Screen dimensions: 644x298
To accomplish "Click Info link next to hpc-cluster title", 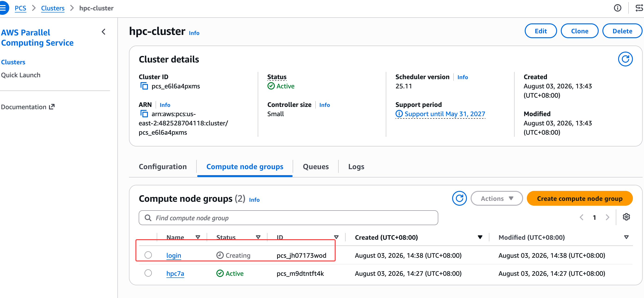I will (x=194, y=33).
